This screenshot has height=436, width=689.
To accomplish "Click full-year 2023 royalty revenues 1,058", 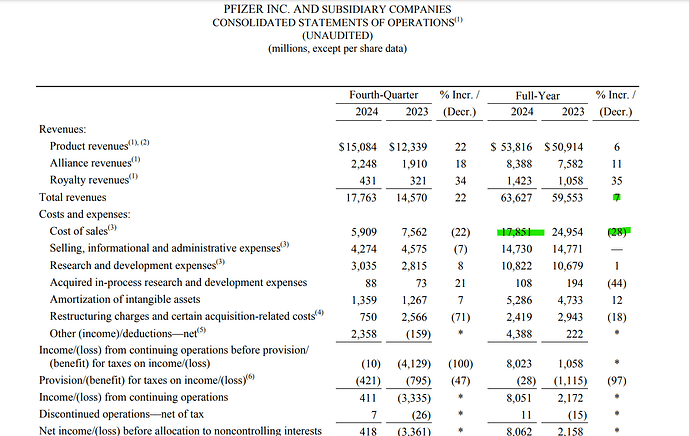I will coord(570,181).
